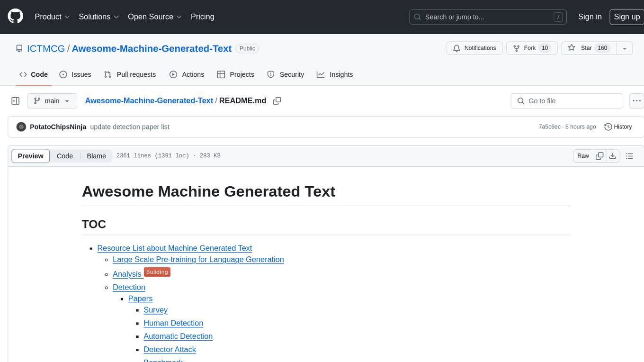Click the Notifications bell button
644x362 pixels.
point(474,48)
